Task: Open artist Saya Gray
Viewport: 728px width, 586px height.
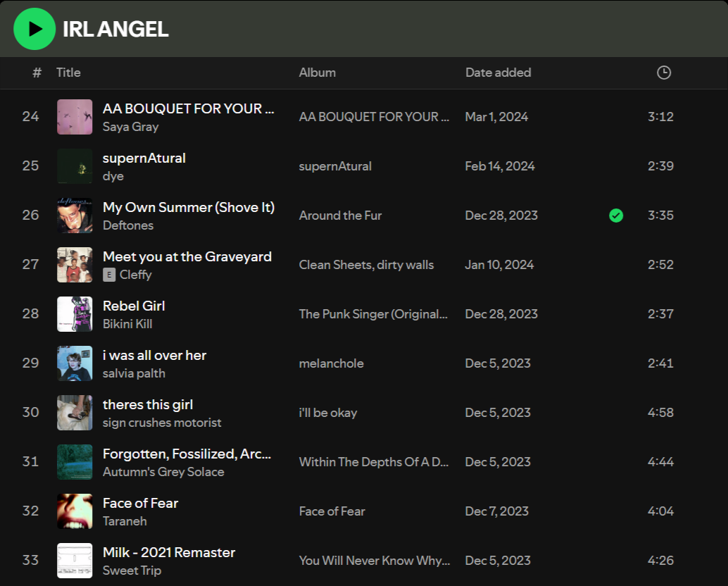Action: click(130, 127)
